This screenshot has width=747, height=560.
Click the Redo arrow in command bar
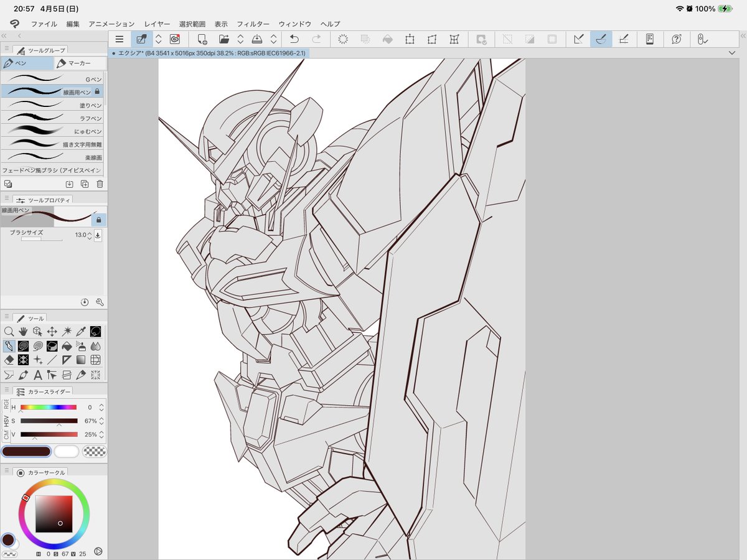click(316, 39)
